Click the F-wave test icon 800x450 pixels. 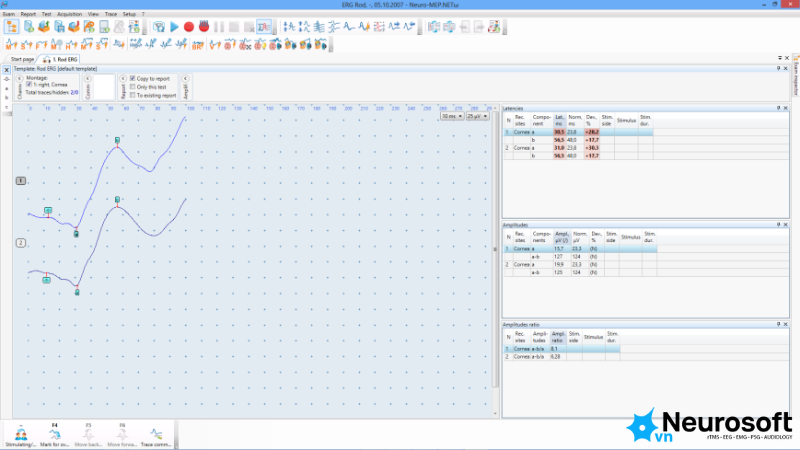point(41,45)
